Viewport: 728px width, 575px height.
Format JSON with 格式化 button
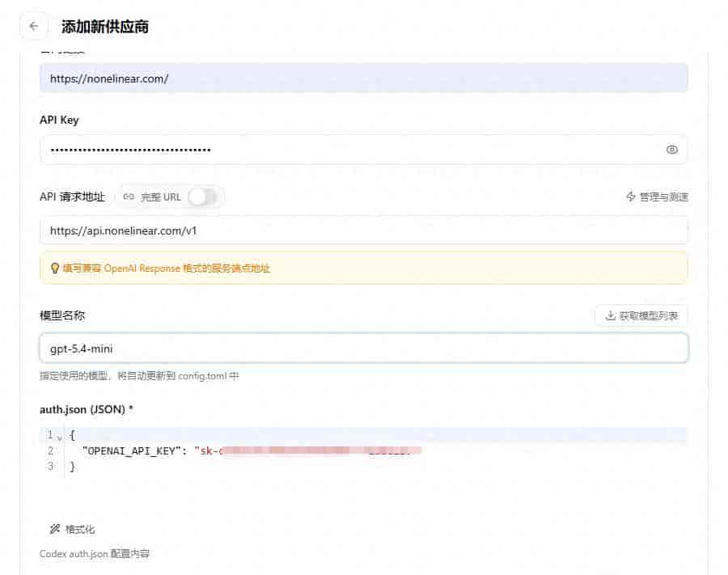73,529
